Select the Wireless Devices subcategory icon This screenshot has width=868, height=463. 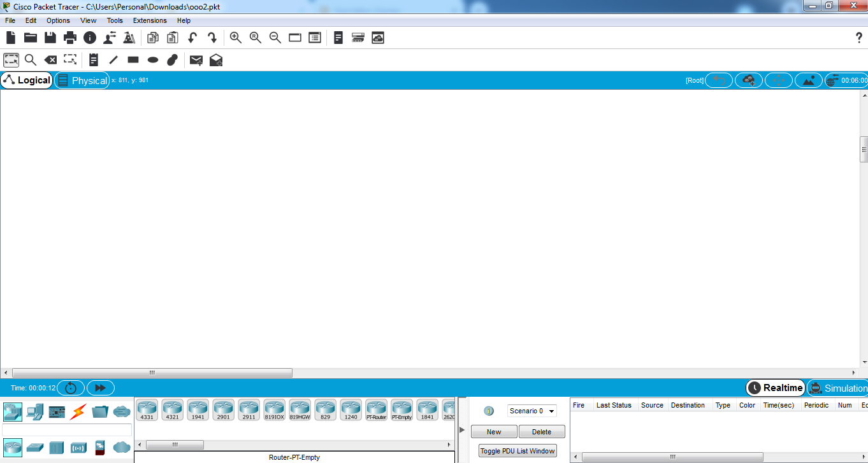point(78,447)
